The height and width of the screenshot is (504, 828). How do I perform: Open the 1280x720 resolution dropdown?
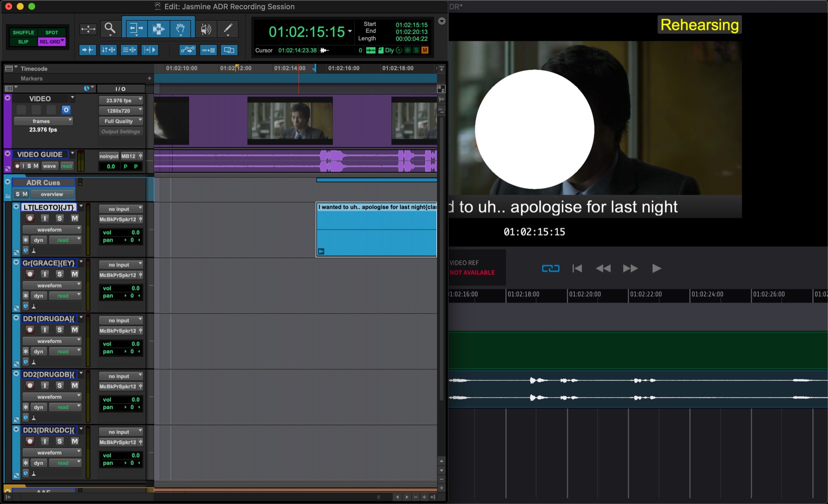(x=121, y=111)
